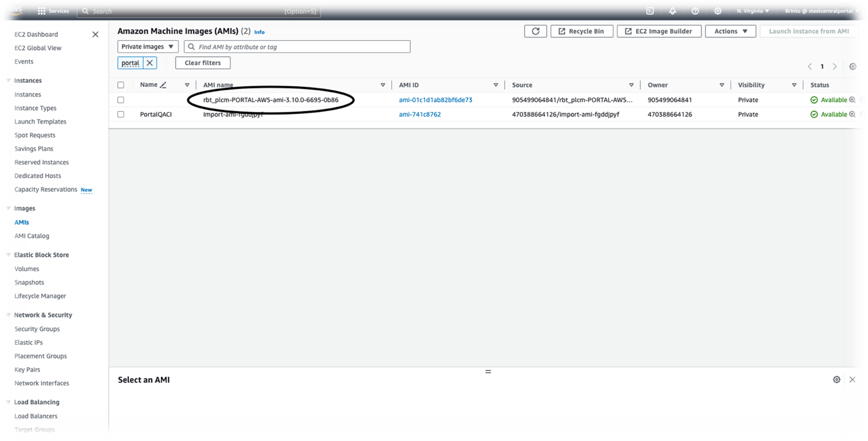Toggle the select all AMIs checkbox
This screenshot has height=441, width=868.
click(120, 85)
